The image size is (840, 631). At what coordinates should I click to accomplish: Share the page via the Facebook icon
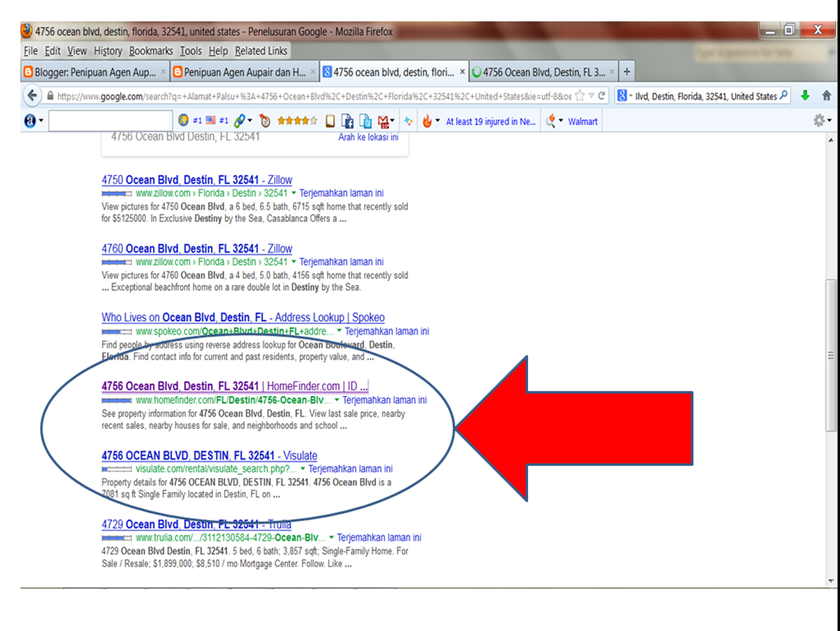[x=347, y=121]
